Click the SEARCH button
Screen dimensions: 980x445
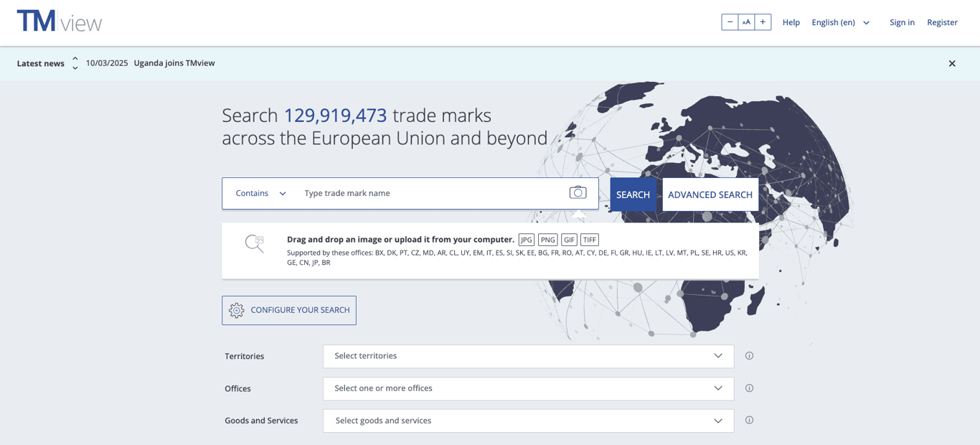click(x=633, y=194)
